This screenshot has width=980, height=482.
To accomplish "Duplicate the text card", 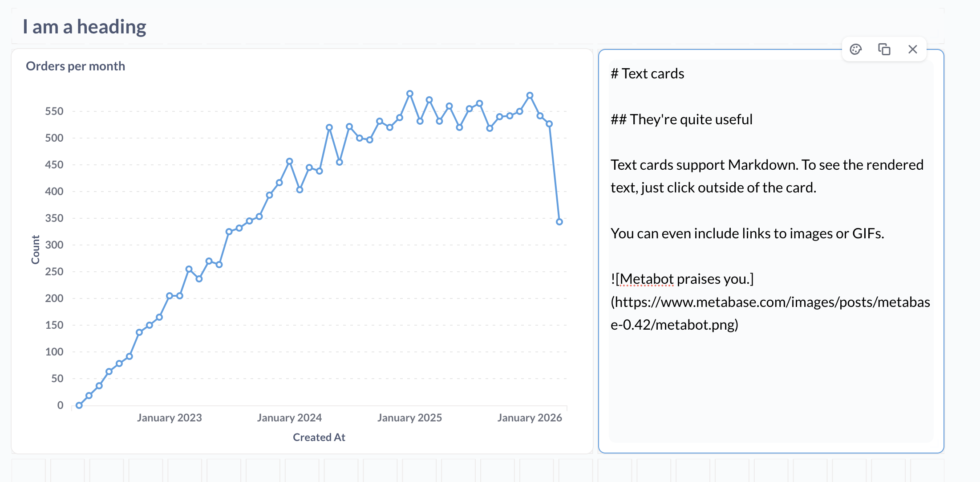I will [884, 49].
